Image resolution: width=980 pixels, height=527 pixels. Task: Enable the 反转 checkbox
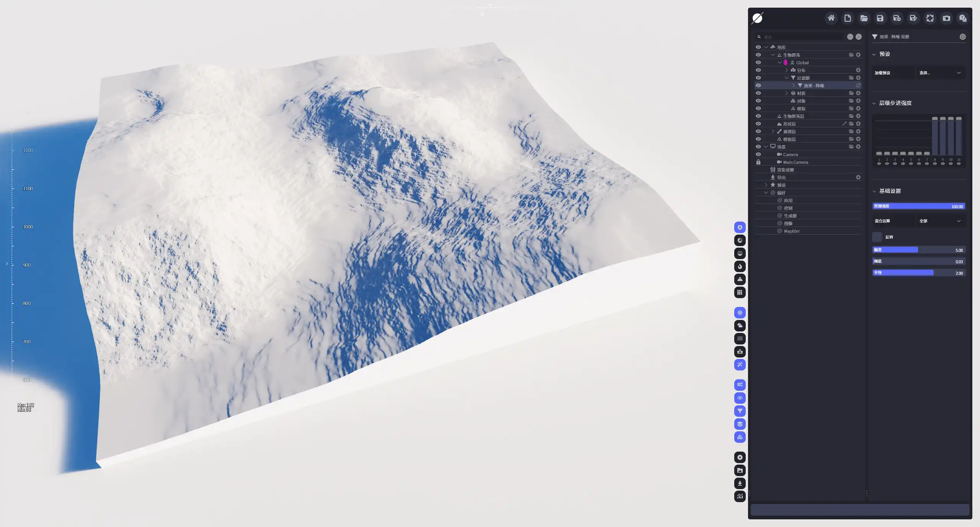click(x=877, y=237)
